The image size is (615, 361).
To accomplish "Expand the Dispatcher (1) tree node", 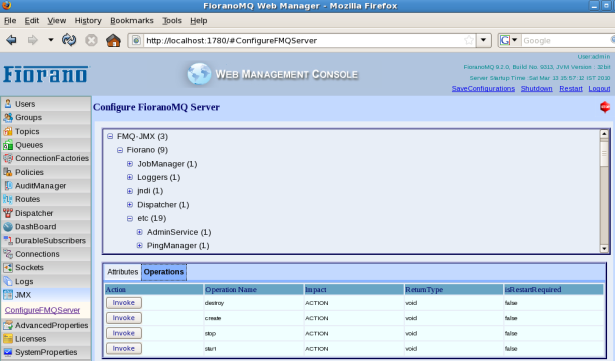I will [130, 204].
